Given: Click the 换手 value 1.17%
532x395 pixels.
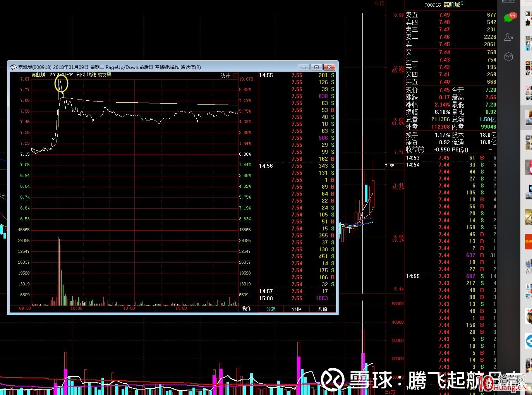Looking at the screenshot, I should point(443,135).
